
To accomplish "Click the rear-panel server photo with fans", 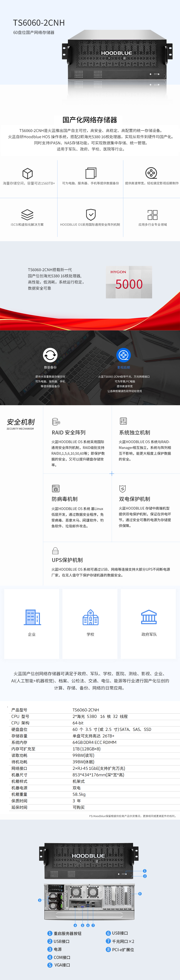I will click(x=89, y=902).
